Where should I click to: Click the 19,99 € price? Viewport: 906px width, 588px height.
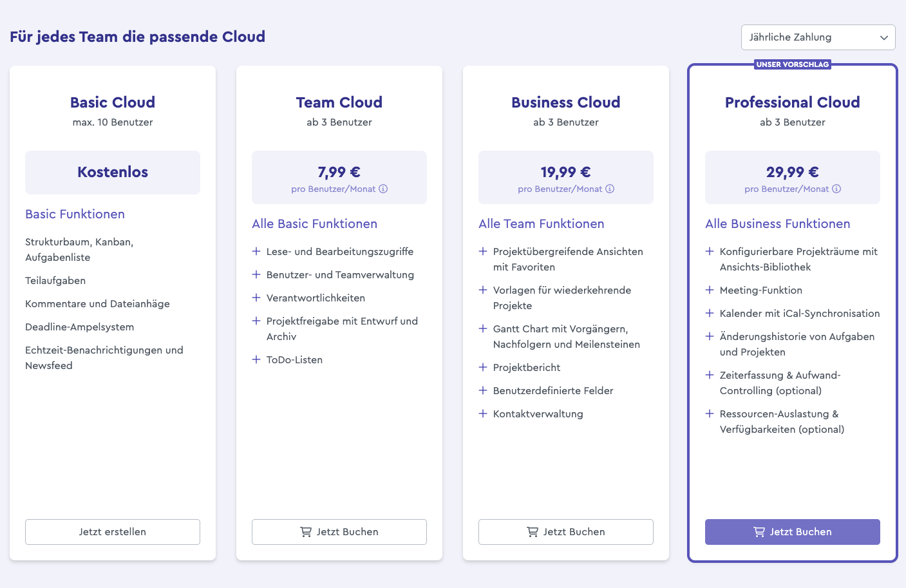click(566, 172)
